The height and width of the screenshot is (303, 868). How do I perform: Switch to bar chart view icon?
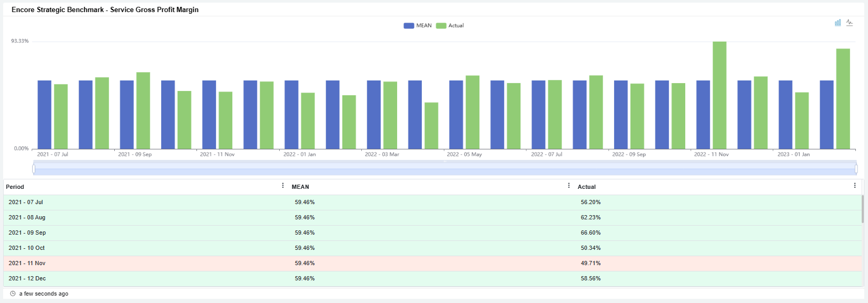click(x=837, y=23)
